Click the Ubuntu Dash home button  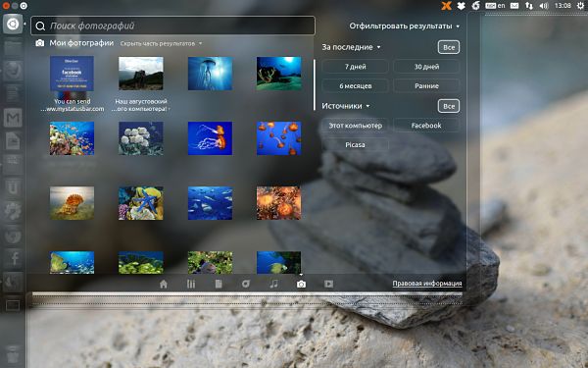point(13,25)
